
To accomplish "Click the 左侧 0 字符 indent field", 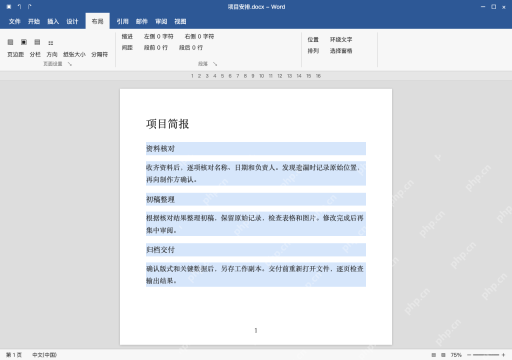I will pyautogui.click(x=159, y=36).
